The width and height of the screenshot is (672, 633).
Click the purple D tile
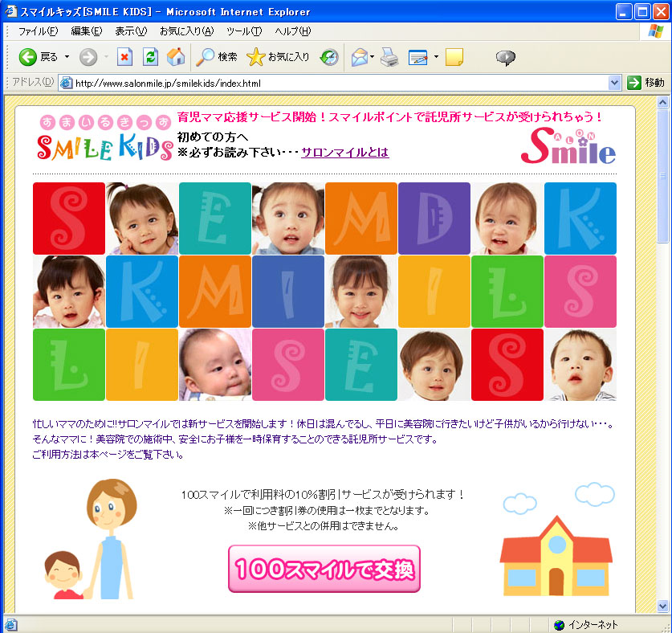pyautogui.click(x=434, y=218)
